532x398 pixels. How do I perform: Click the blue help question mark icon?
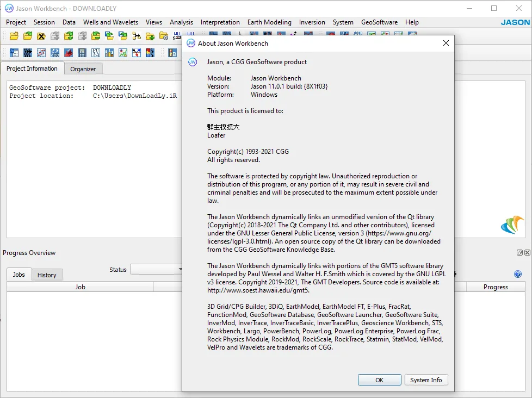tap(518, 274)
